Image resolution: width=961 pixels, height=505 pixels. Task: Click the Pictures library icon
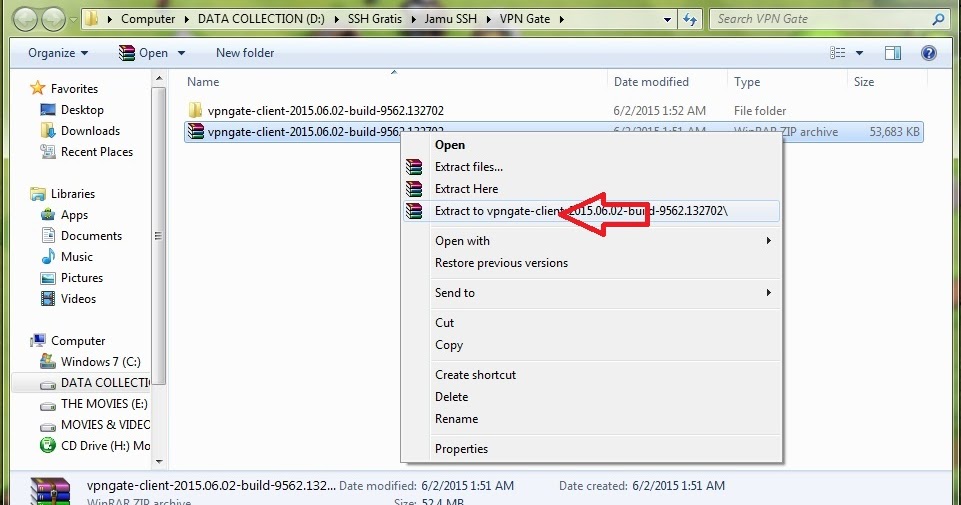coord(48,278)
